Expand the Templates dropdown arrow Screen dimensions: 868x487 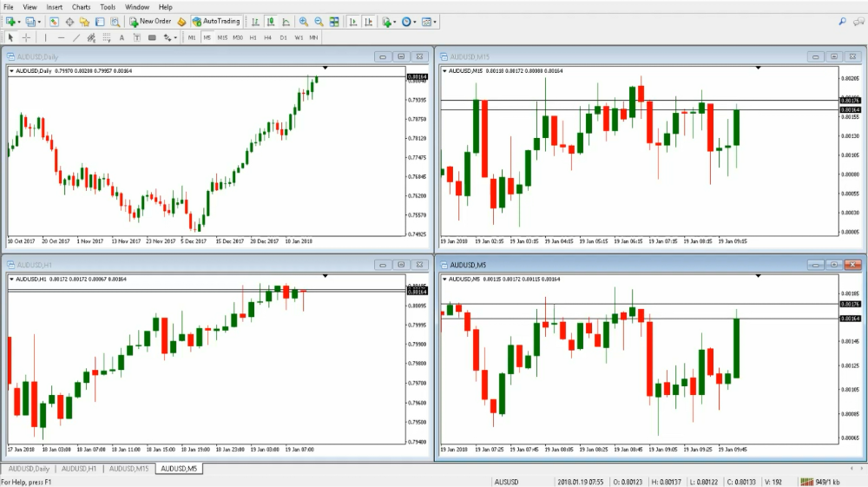(x=435, y=23)
